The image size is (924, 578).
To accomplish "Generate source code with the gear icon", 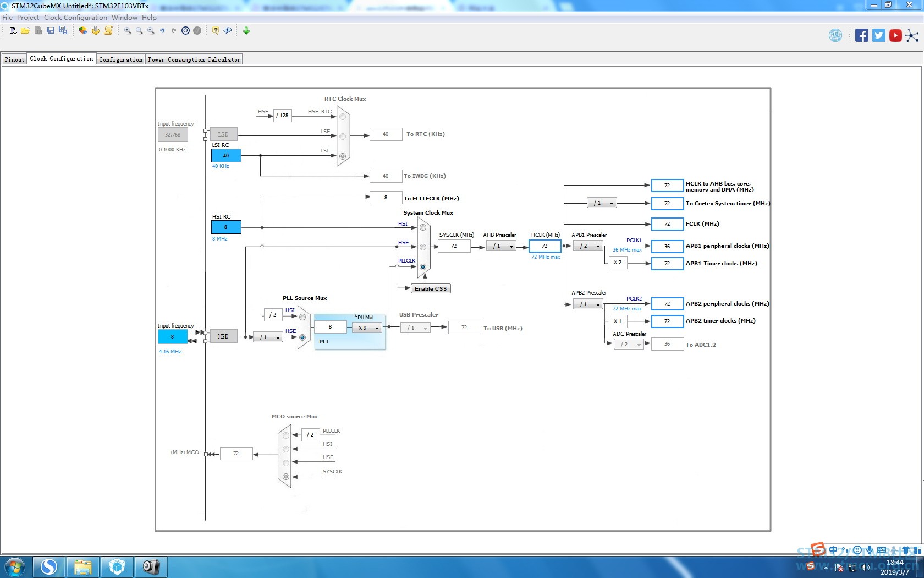I will coord(96,31).
